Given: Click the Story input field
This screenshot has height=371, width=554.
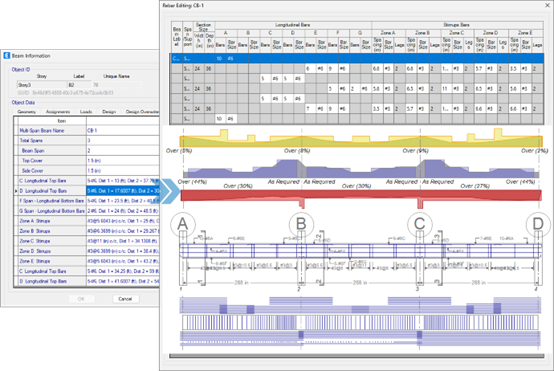Looking at the screenshot, I should pyautogui.click(x=41, y=85).
